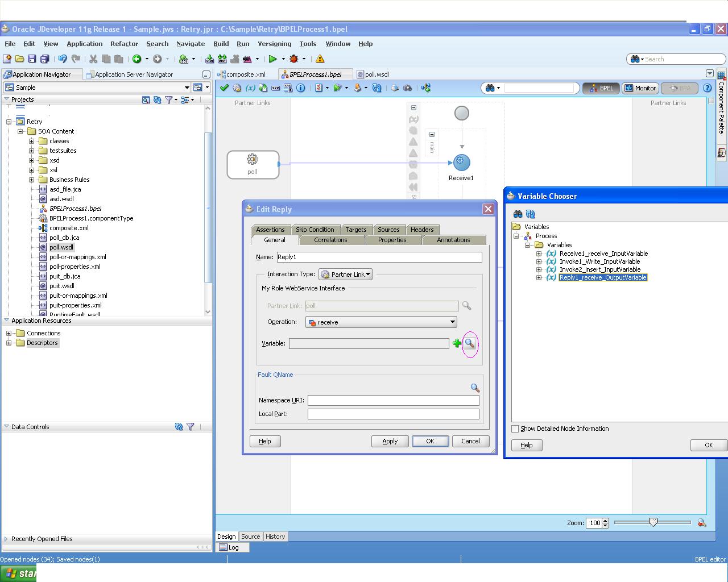Switch to Monitor view toggle
The image size is (728, 582).
pos(640,88)
